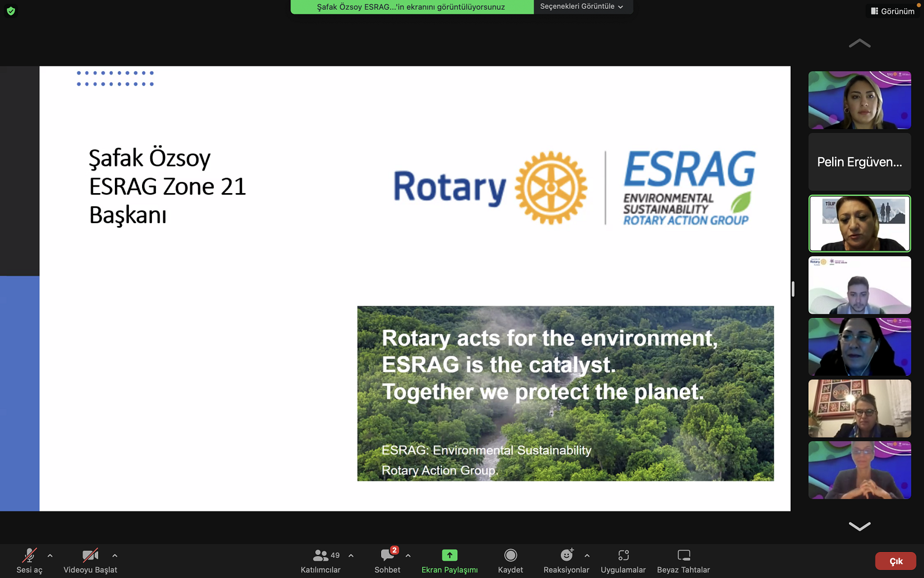Select thumbnail of woman before wall tapestry
Image resolution: width=924 pixels, height=578 pixels.
coord(860,408)
